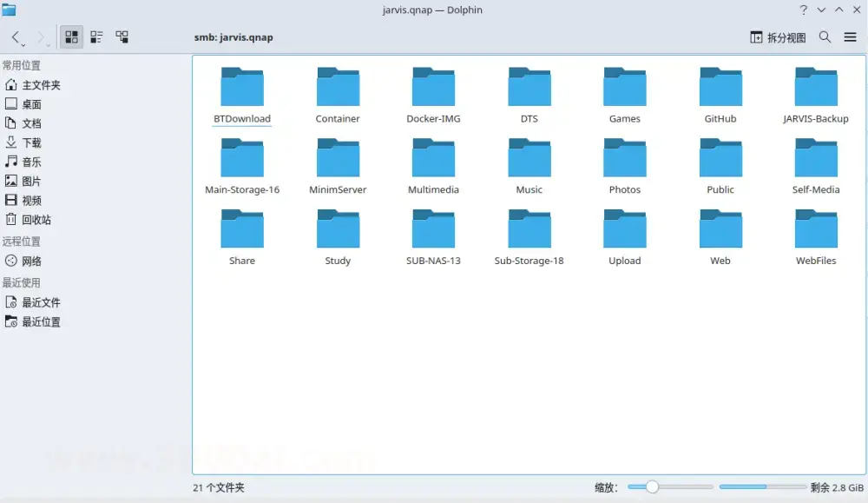Open 回收站 (Trash) in sidebar
This screenshot has width=868, height=503.
coord(36,220)
